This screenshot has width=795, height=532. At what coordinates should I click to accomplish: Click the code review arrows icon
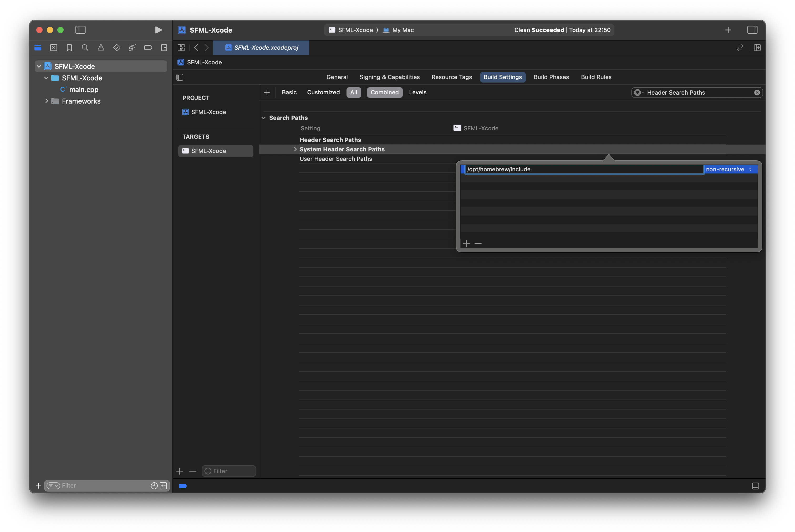[740, 48]
